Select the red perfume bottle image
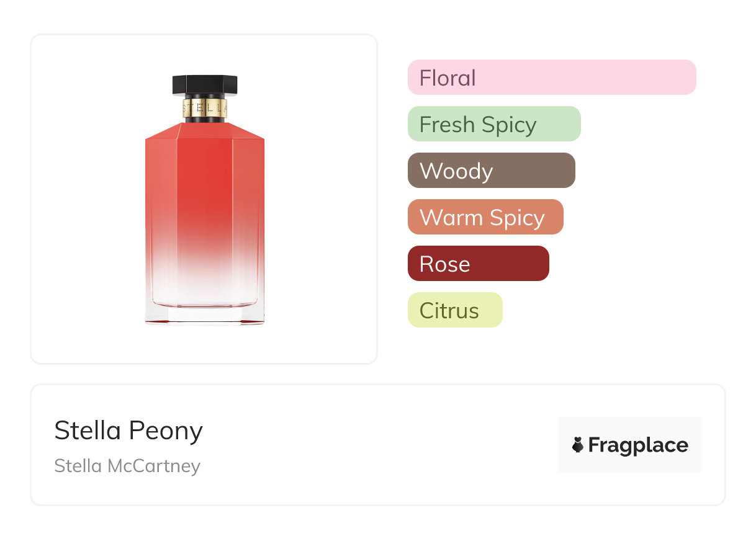Viewport: 756px width, 536px height. point(205,199)
